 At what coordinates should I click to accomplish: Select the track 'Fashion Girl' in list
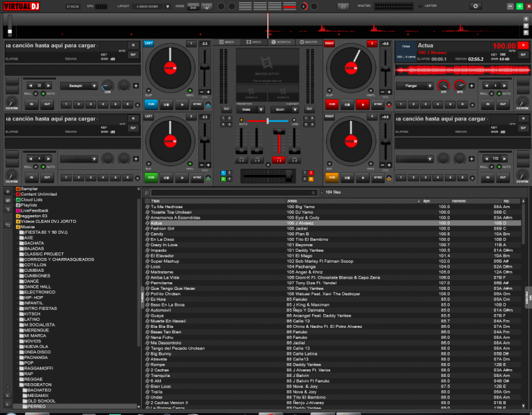[x=332, y=228]
